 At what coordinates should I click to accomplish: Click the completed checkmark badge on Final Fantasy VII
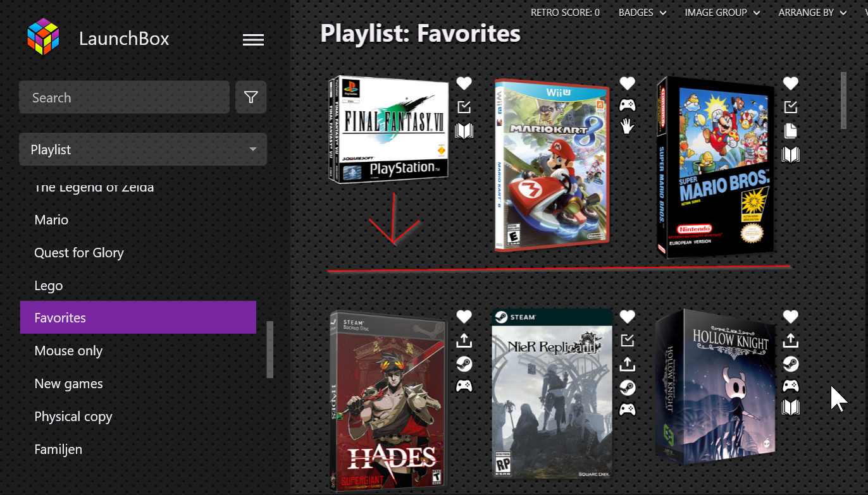(464, 107)
